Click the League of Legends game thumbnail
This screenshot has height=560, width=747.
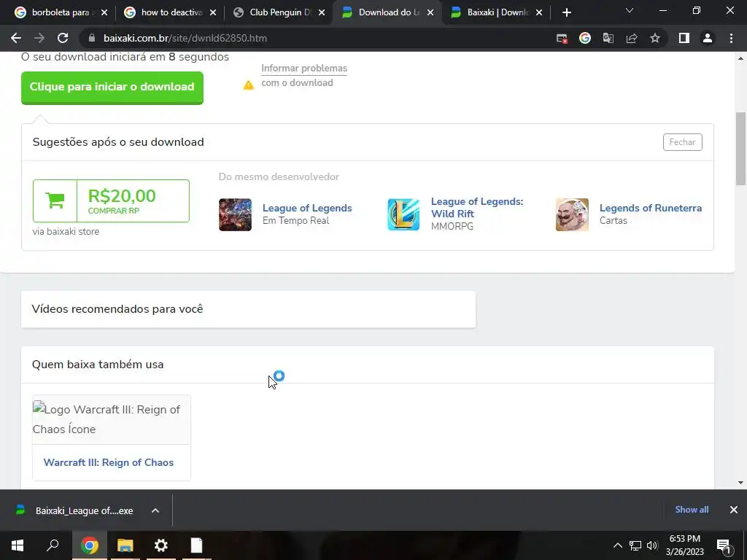point(236,215)
